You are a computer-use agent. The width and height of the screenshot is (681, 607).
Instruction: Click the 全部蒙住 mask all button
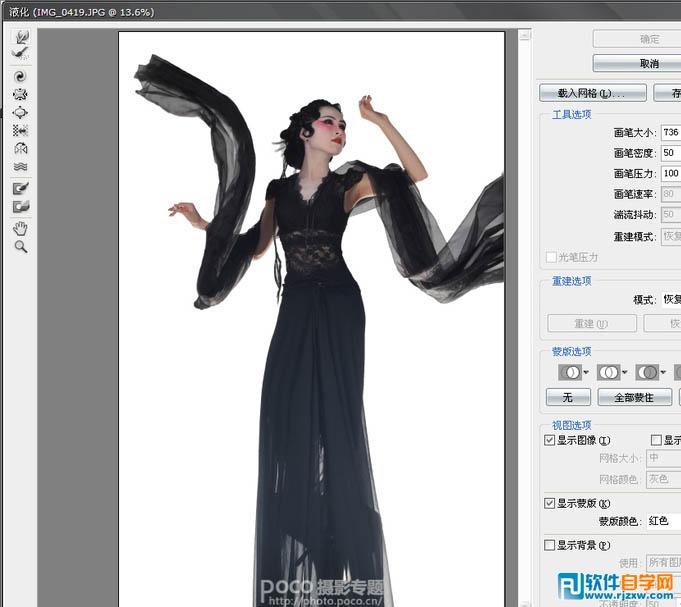(x=635, y=397)
